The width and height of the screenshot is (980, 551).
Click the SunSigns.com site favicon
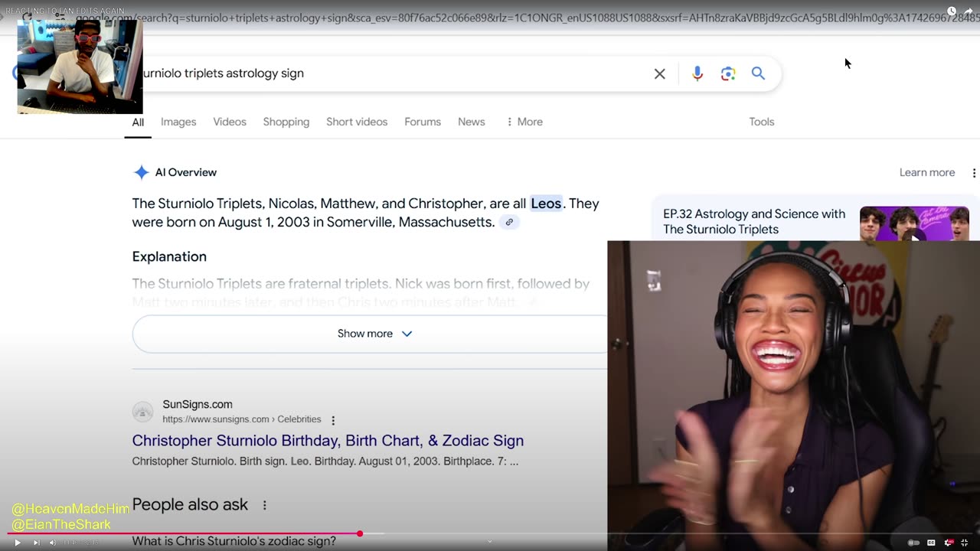tap(142, 412)
